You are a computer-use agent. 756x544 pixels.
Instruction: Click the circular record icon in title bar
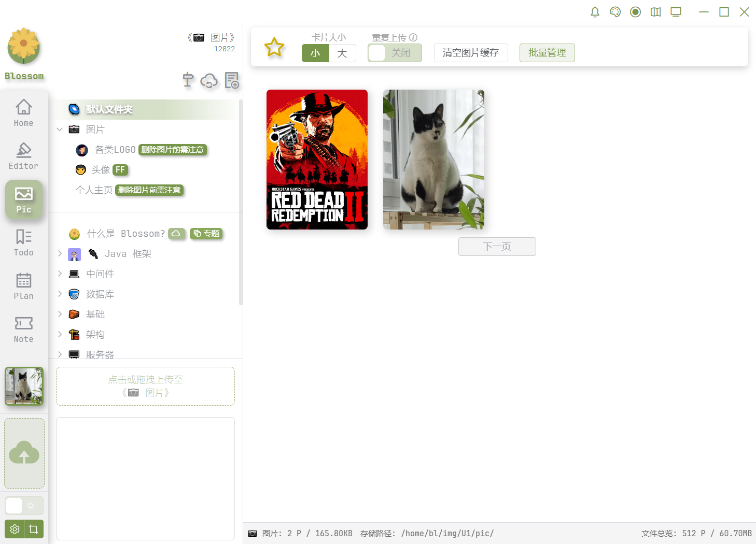coord(635,12)
